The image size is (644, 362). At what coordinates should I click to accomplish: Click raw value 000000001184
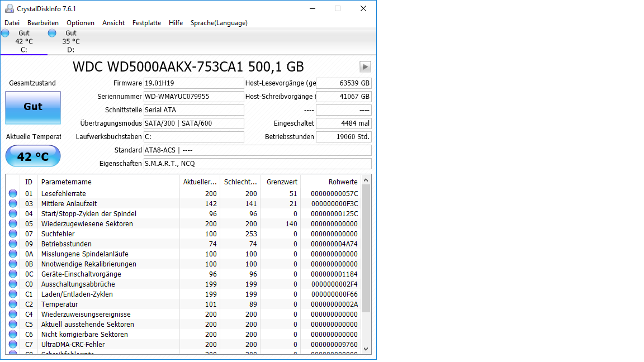point(334,274)
